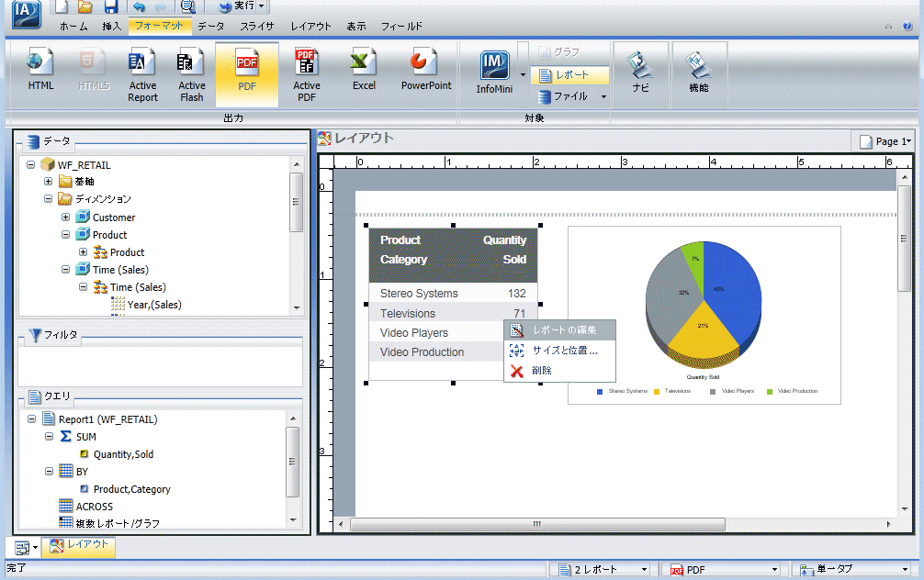Viewport: 924px width, 580px height.
Task: Click the ナビ ribbon button
Action: coord(640,72)
